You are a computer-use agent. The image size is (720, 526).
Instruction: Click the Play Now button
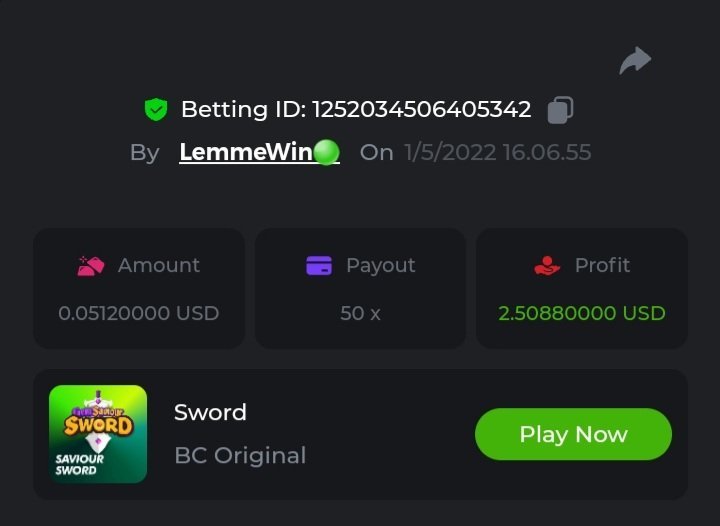[573, 434]
